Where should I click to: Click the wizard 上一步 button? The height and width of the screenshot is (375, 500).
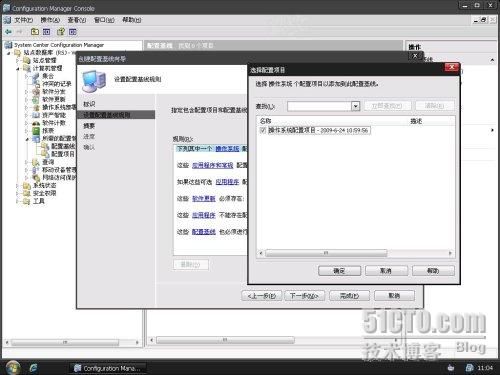[x=261, y=296]
